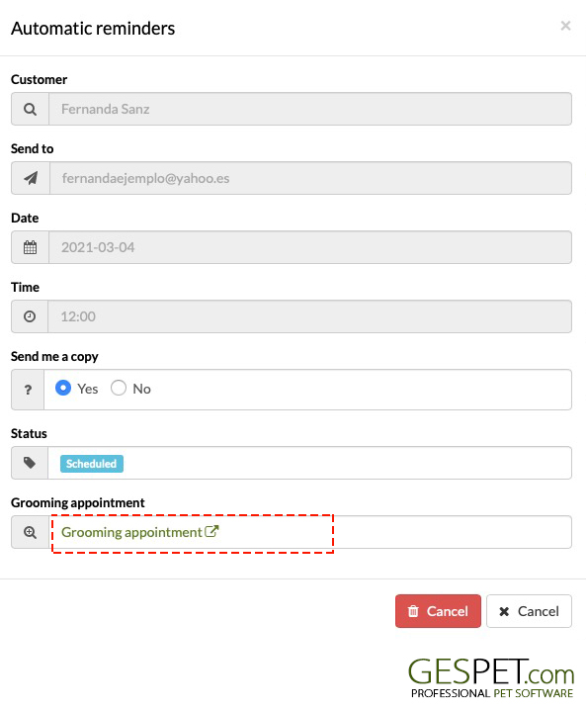The height and width of the screenshot is (711, 588).
Task: Click the red Cancel button with trash icon
Action: point(438,612)
